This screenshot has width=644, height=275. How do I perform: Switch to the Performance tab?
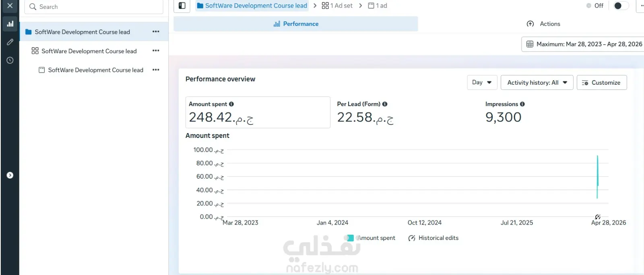click(296, 24)
